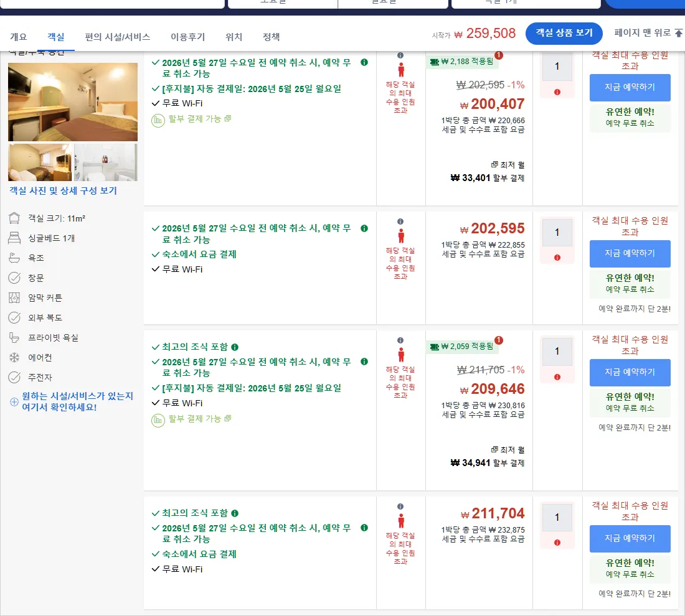The image size is (685, 616).
Task: Click 페이지 맨 위로 link
Action: tap(642, 33)
